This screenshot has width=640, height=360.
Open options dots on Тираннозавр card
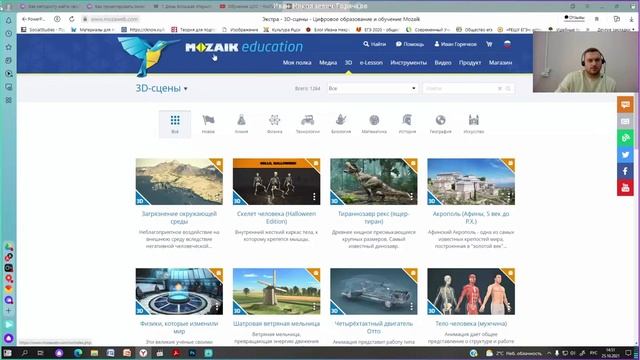(x=411, y=197)
